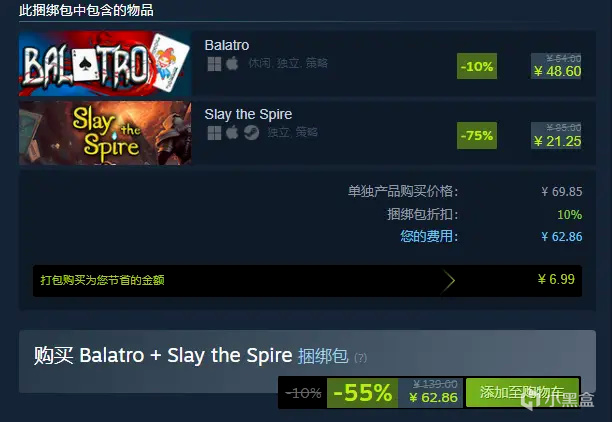
Task: Click the Windows platform icon under Balatro
Action: click(x=214, y=64)
